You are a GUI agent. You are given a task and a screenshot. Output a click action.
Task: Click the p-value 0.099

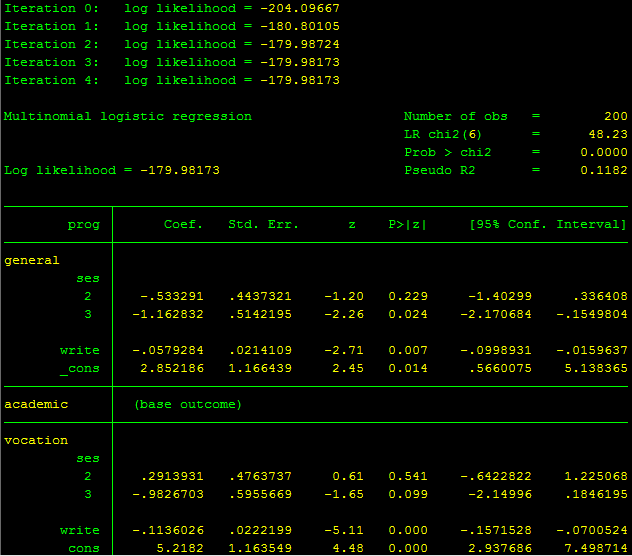(408, 494)
